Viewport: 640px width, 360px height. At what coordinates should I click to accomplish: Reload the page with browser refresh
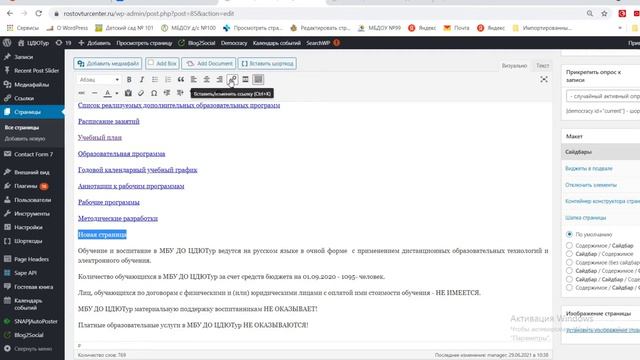pyautogui.click(x=38, y=13)
